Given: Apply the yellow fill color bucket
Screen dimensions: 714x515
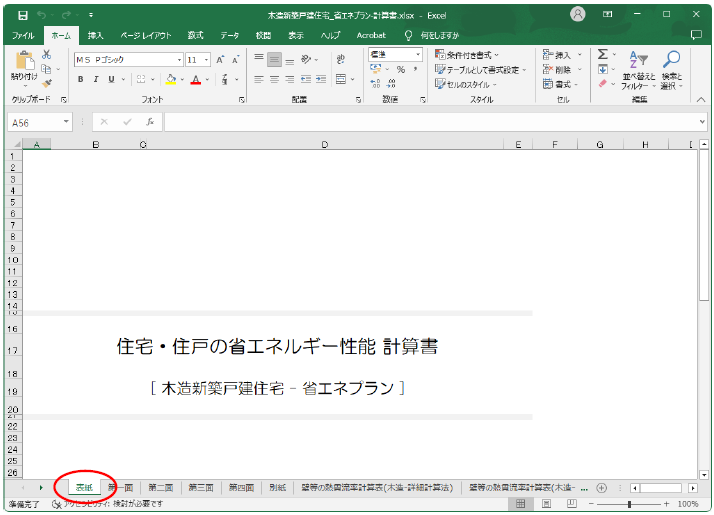Looking at the screenshot, I should (x=171, y=79).
